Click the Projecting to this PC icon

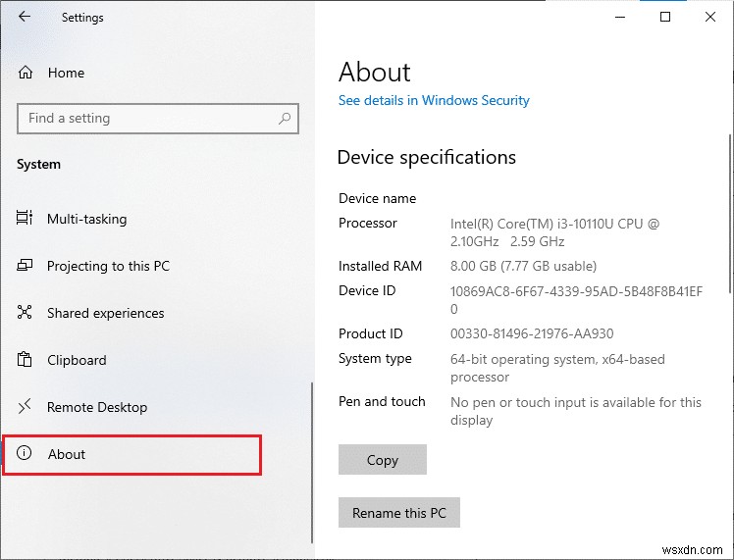tap(26, 266)
